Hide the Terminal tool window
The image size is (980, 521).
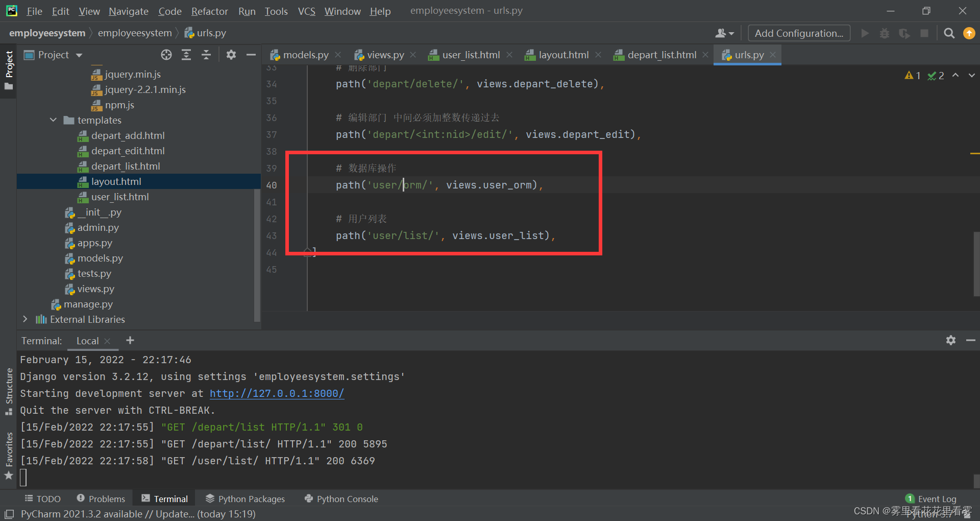tap(970, 340)
